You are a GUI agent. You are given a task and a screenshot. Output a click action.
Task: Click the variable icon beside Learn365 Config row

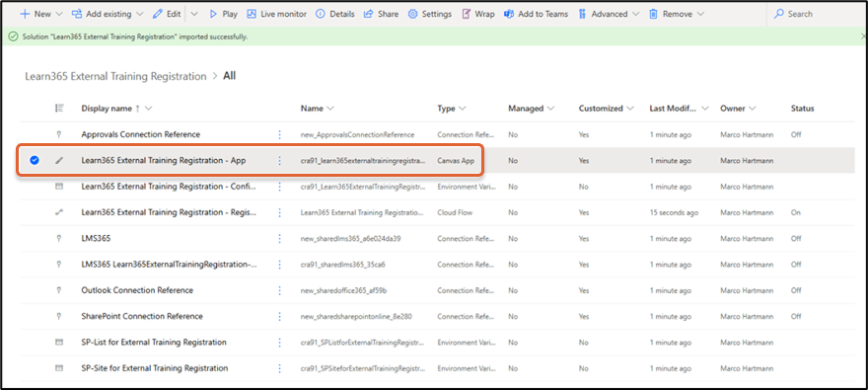[x=59, y=187]
